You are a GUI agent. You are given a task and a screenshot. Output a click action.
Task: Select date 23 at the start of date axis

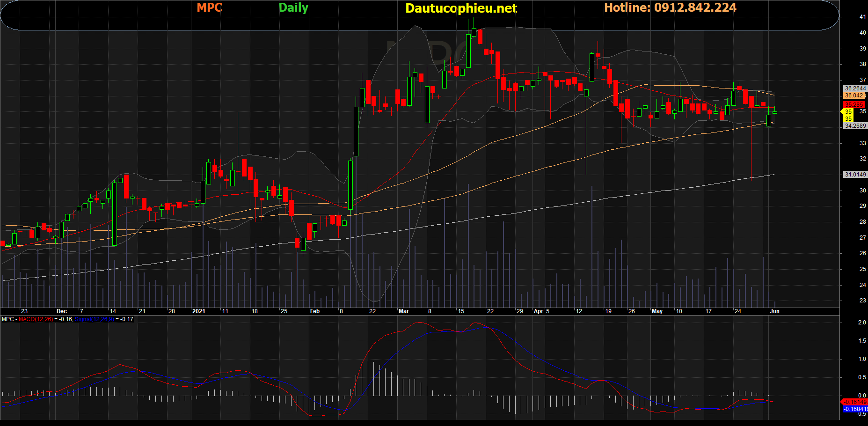pyautogui.click(x=24, y=311)
